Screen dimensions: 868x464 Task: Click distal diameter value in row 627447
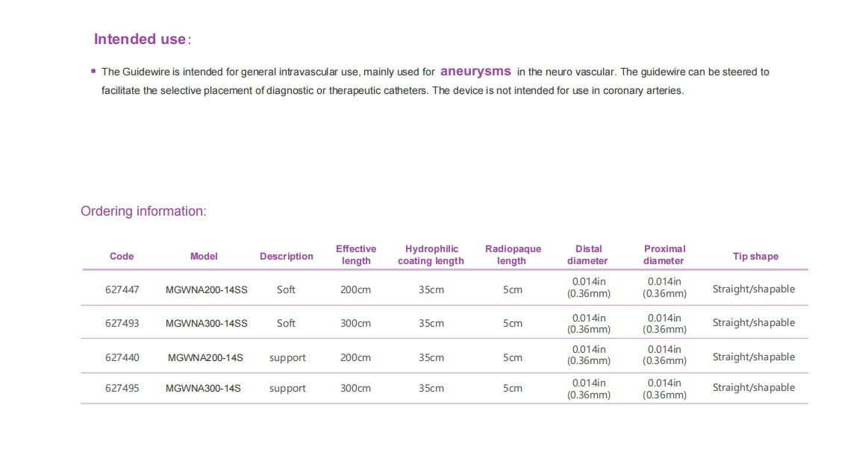pyautogui.click(x=588, y=288)
